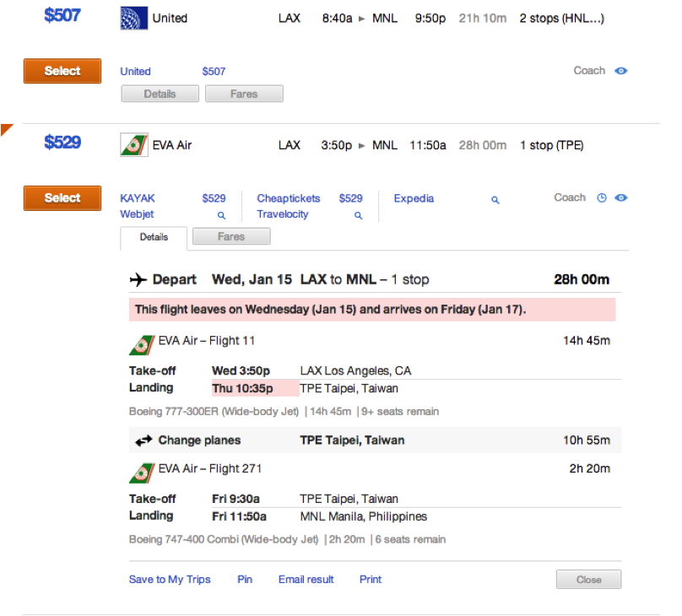
Task: Click Save to My Trips link
Action: pos(170,580)
